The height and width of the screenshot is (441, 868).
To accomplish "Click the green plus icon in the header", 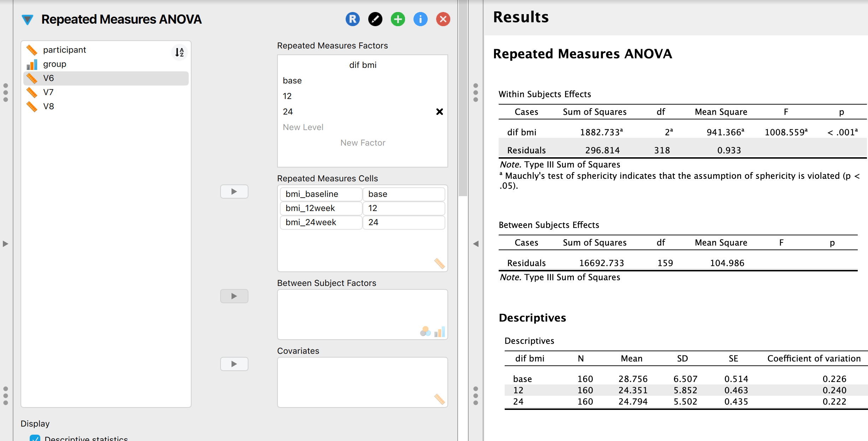I will (398, 19).
